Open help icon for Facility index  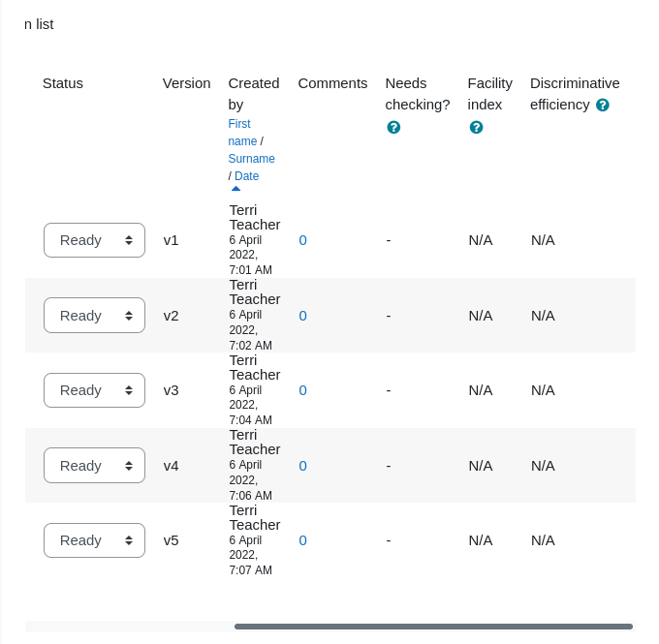[476, 127]
